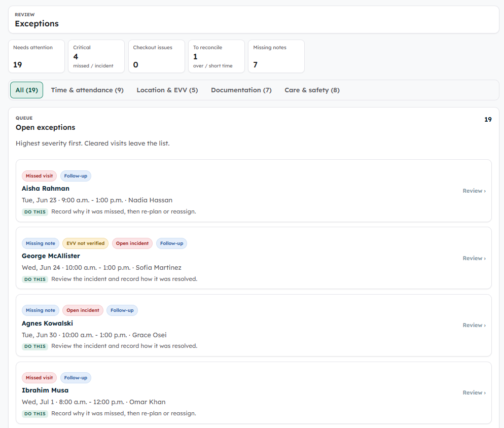
Task: Review George McAllister's exception
Action: click(474, 258)
